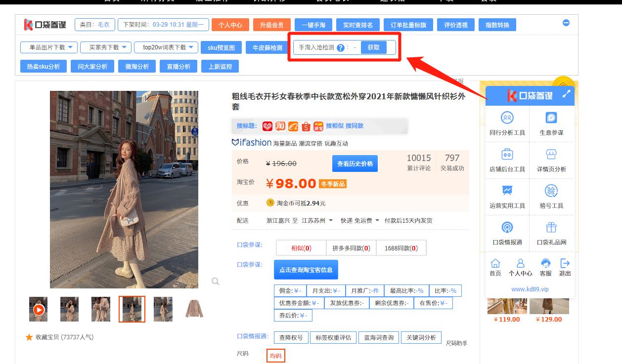Switch to the 1688同款(0) tab
The height and width of the screenshot is (364, 622).
tap(401, 248)
